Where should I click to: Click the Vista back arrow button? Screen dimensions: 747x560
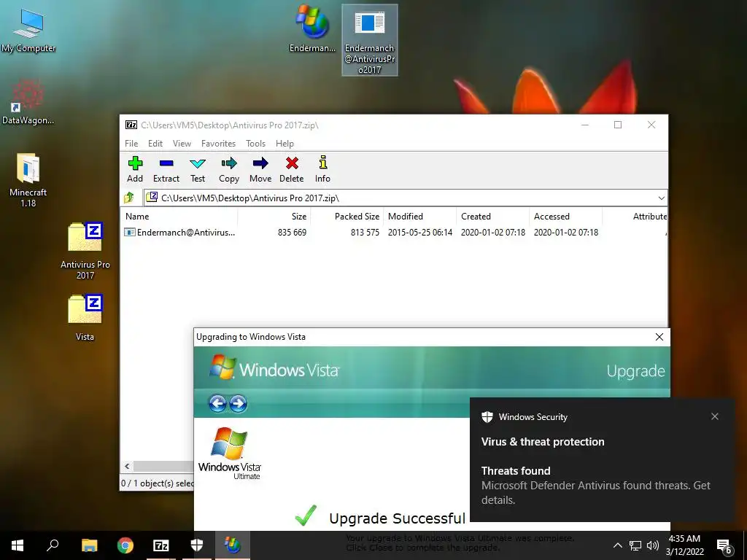(x=217, y=404)
